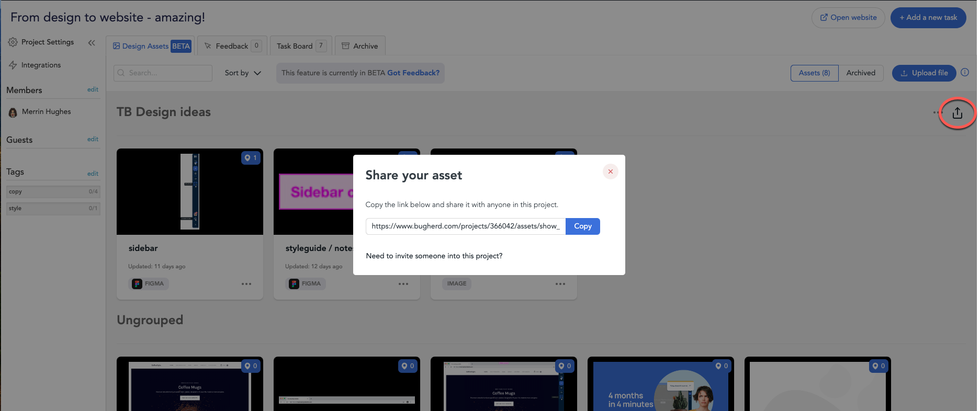Click Add a new task
The height and width of the screenshot is (411, 980).
click(x=928, y=17)
